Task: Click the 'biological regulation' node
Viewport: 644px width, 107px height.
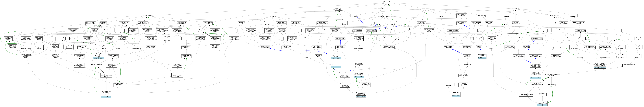Action: (x=379, y=9)
